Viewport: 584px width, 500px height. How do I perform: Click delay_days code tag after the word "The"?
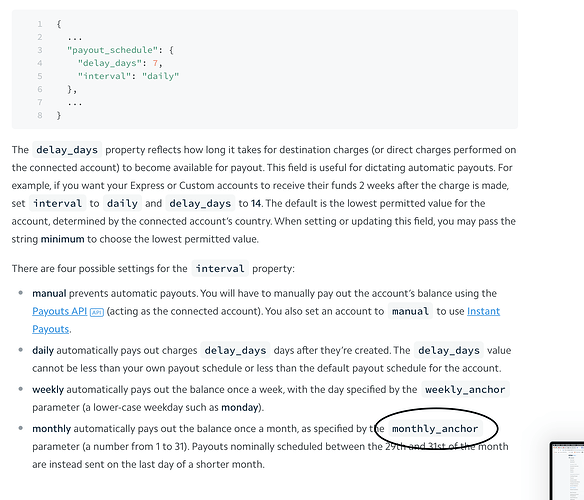(67, 150)
